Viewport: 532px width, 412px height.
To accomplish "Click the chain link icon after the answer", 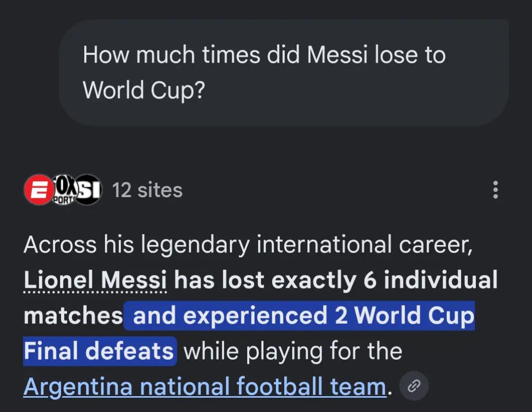I will coord(414,386).
